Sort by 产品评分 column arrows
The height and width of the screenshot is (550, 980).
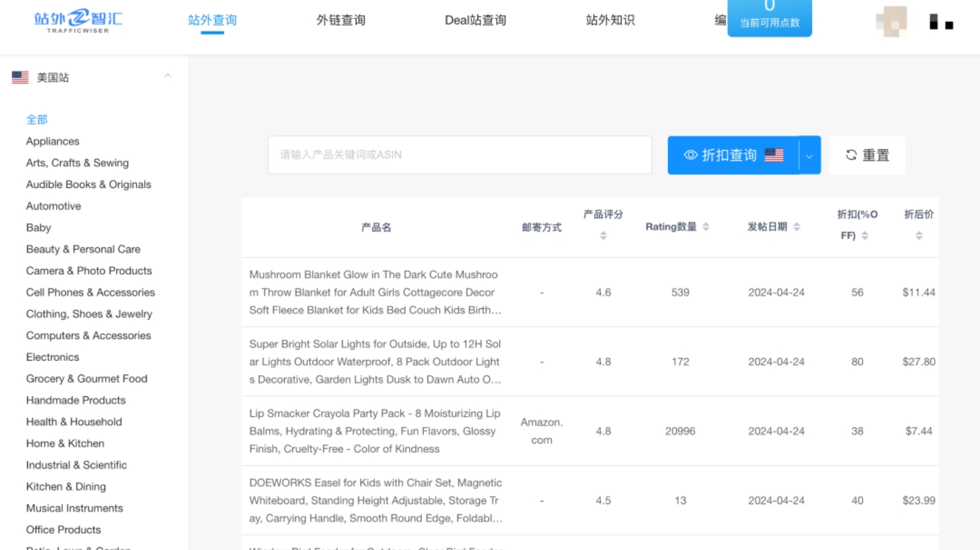coord(603,236)
